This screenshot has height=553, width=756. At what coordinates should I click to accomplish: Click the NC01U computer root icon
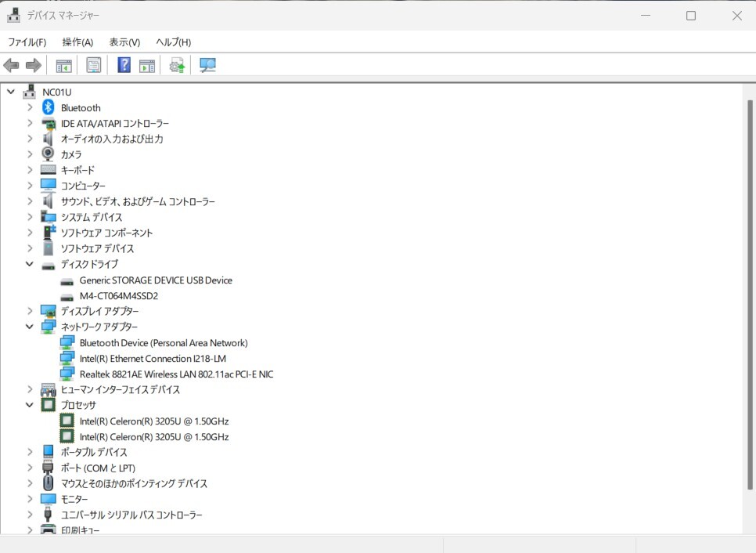pos(30,92)
